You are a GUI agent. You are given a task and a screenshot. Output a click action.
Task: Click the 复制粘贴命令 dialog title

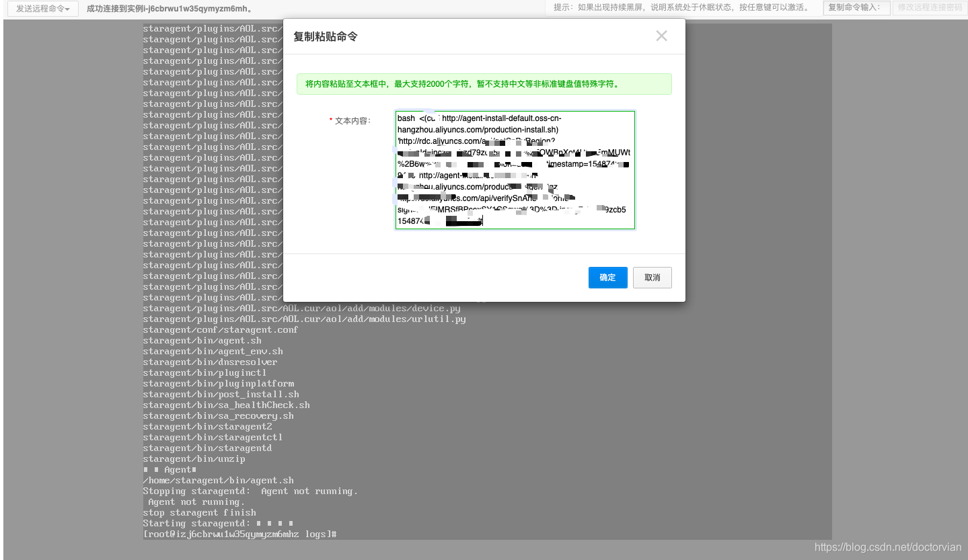point(326,36)
